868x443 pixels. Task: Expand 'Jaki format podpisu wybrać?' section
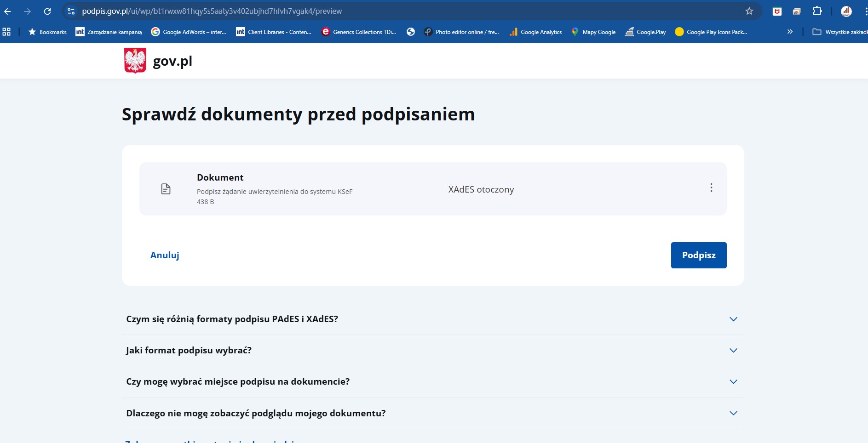click(x=733, y=351)
